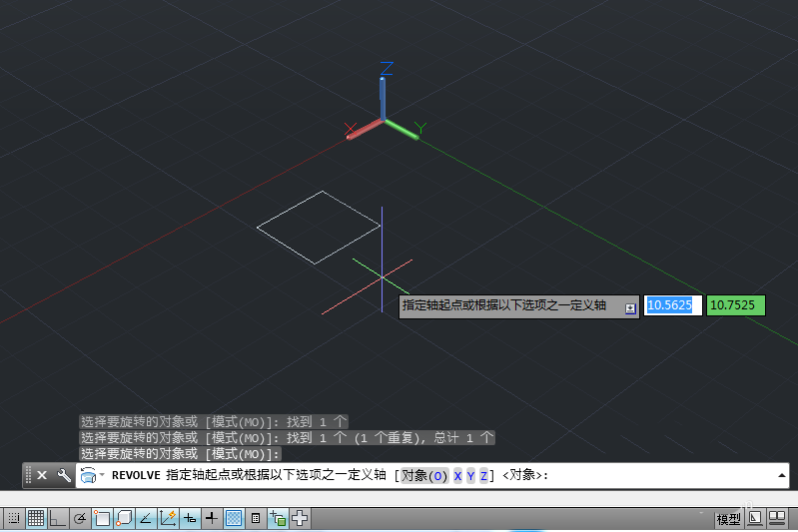Image resolution: width=798 pixels, height=532 pixels.
Task: Choose the Z axis option in command line
Action: (483, 475)
